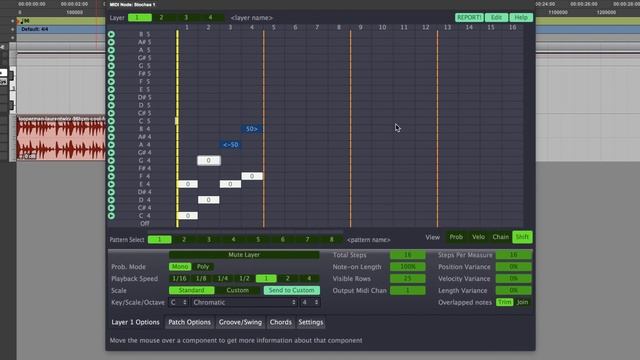
Task: Click the Steps Per Measure value field
Action: [x=513, y=255]
